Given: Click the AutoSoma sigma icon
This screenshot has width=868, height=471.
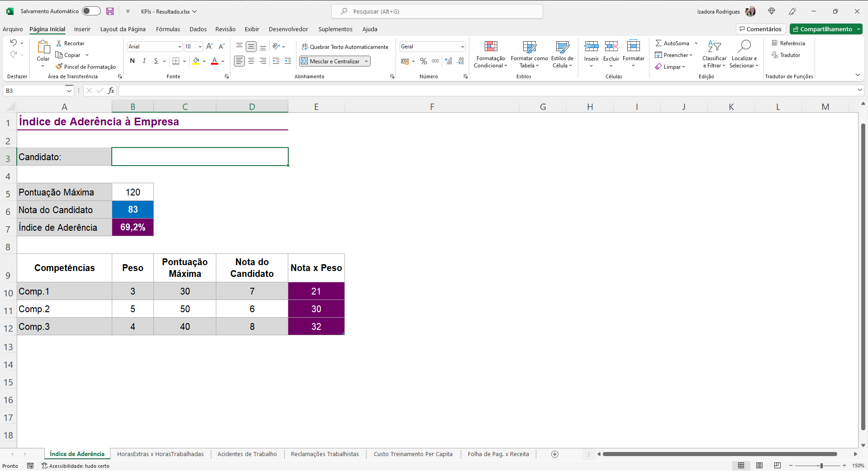Looking at the screenshot, I should coord(658,43).
